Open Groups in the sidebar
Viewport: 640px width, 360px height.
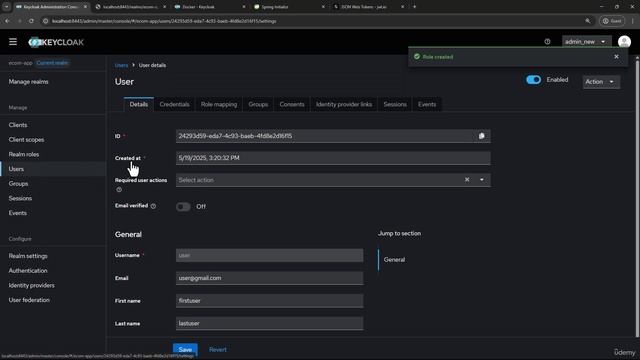coord(18,184)
